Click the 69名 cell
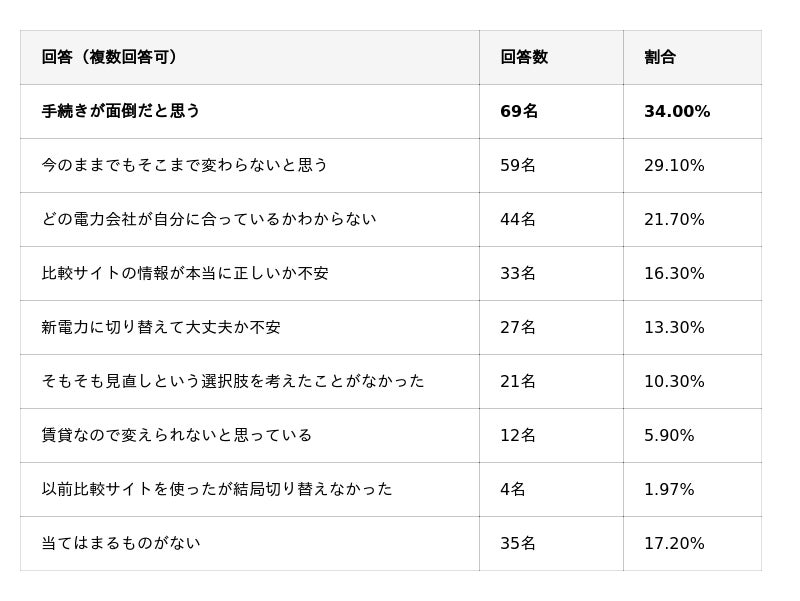The height and width of the screenshot is (601, 800). pyautogui.click(x=519, y=111)
